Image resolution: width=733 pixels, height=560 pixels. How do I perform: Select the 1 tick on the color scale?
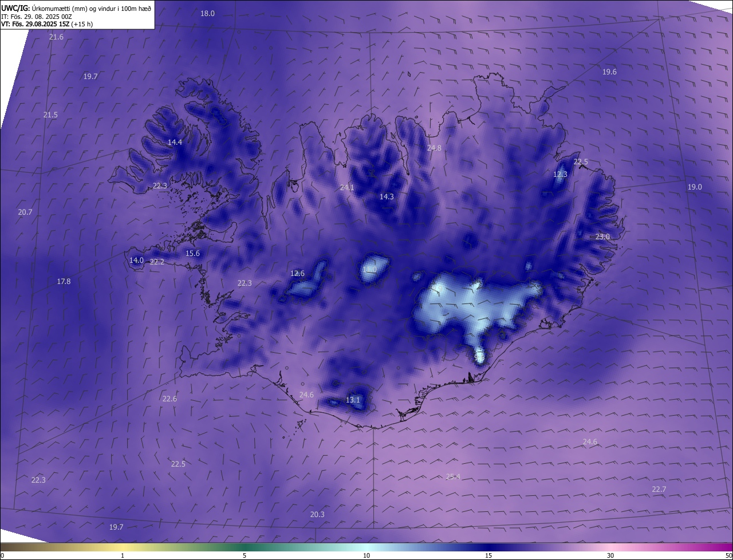click(123, 555)
